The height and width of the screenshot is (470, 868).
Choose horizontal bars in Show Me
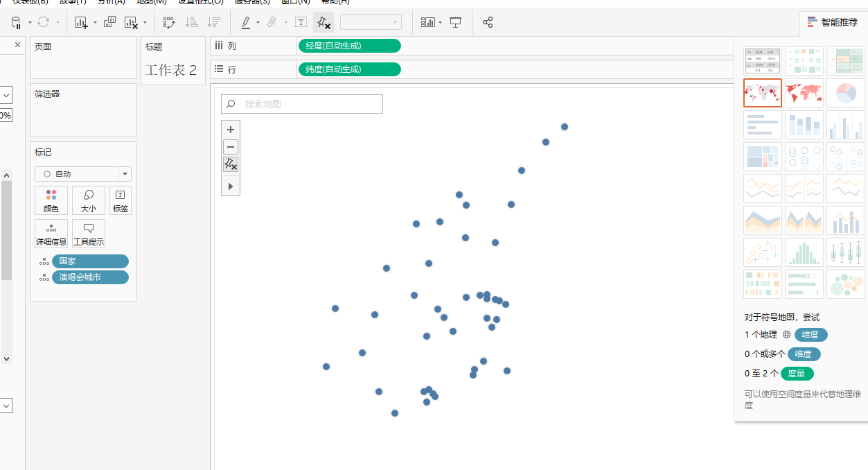click(763, 125)
